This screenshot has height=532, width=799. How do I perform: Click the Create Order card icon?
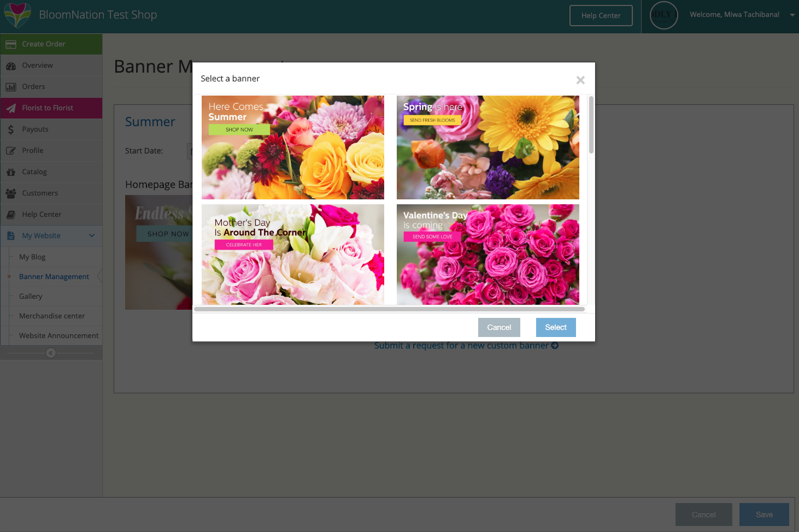click(11, 44)
